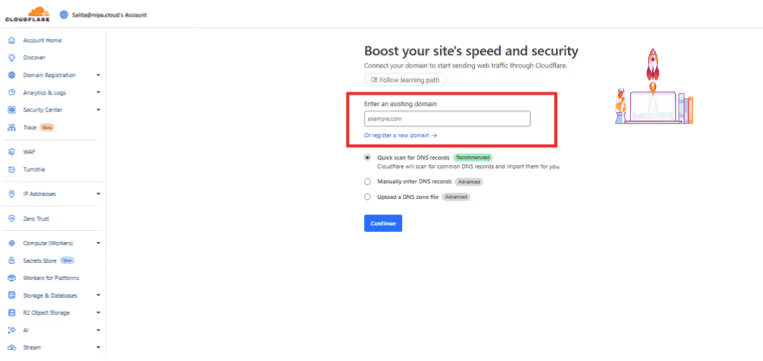Expand the Storage & Databases arrow

coord(98,295)
